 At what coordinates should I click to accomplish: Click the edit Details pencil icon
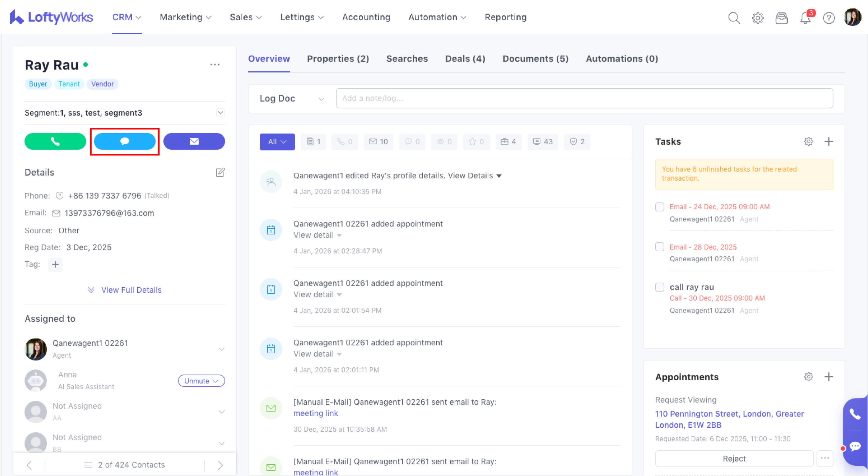coord(220,172)
